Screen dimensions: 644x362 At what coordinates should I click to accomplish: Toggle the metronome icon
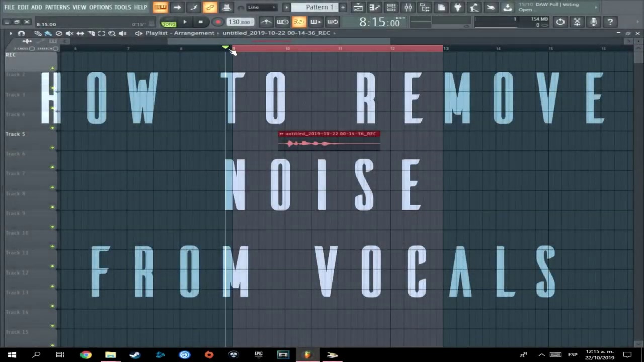coord(266,22)
